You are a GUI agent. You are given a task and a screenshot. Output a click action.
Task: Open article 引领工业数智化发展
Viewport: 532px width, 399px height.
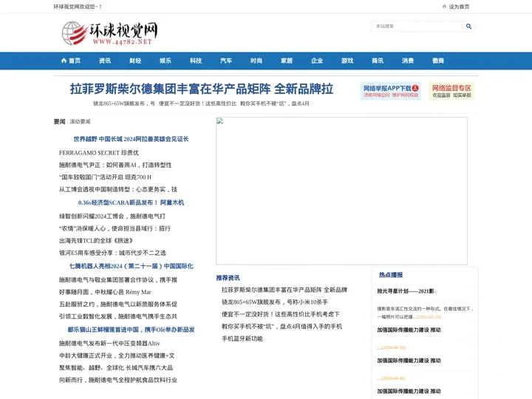point(118,316)
